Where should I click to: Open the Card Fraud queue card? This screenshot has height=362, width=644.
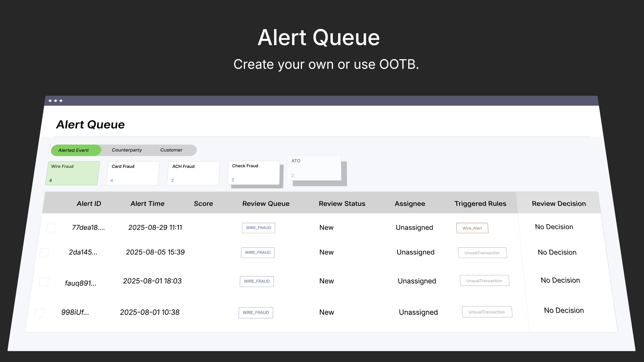click(x=133, y=173)
